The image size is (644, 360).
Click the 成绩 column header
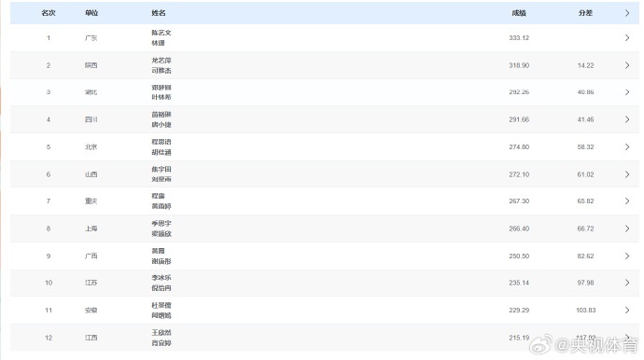519,13
